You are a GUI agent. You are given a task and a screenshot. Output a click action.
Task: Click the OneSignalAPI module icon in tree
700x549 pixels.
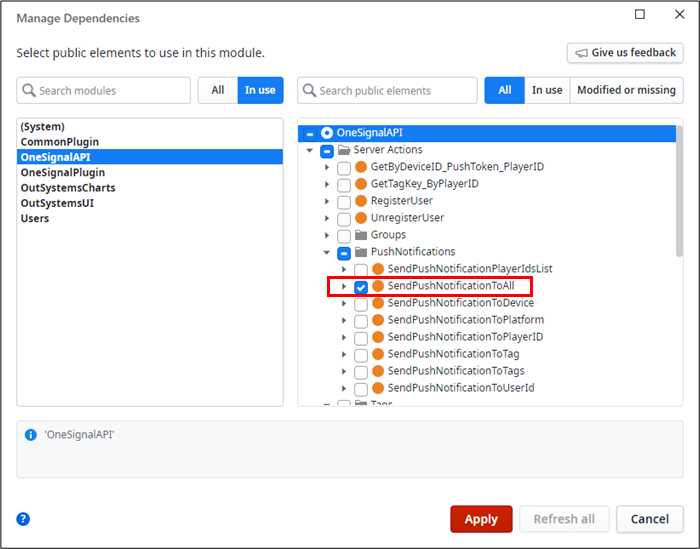point(327,133)
